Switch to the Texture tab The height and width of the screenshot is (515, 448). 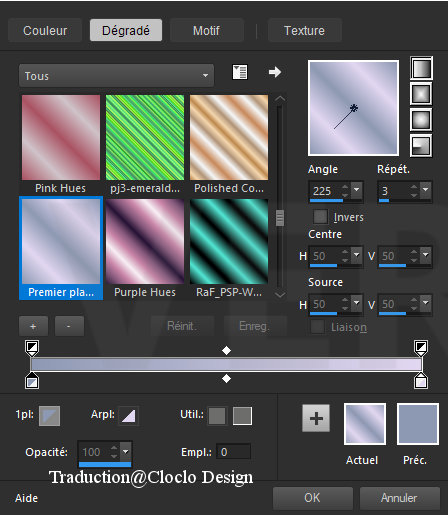point(304,31)
